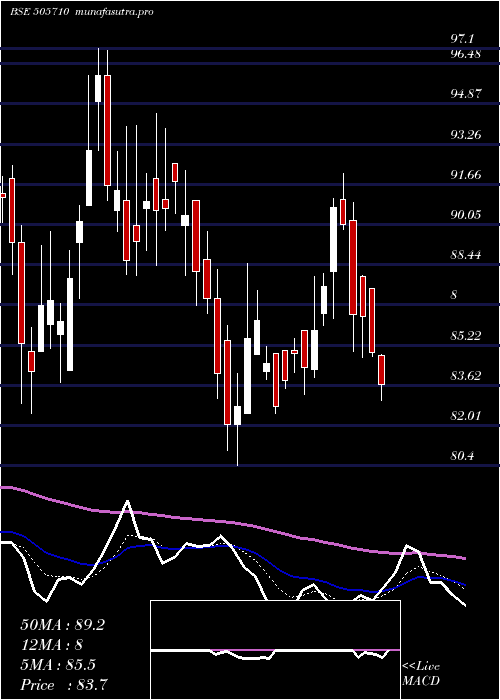Click the 97.1 price level label
This screenshot has height=700, width=500.
(x=463, y=39)
